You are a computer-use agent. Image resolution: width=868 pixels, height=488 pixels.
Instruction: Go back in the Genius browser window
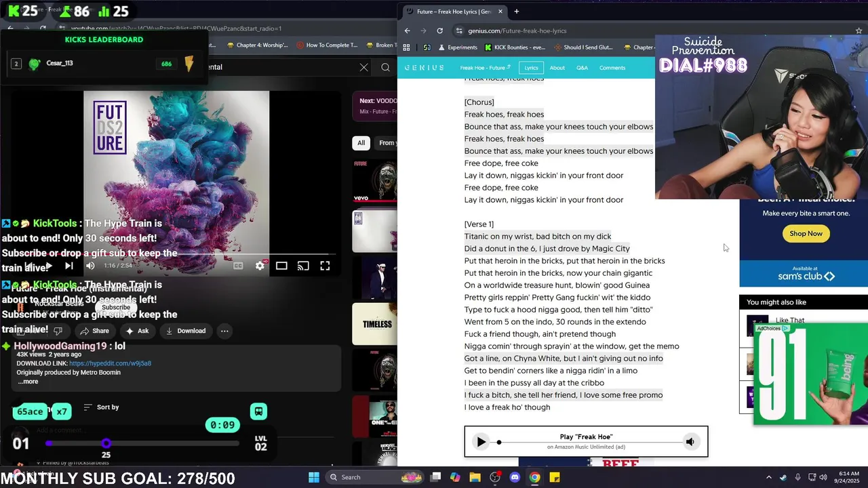(407, 30)
